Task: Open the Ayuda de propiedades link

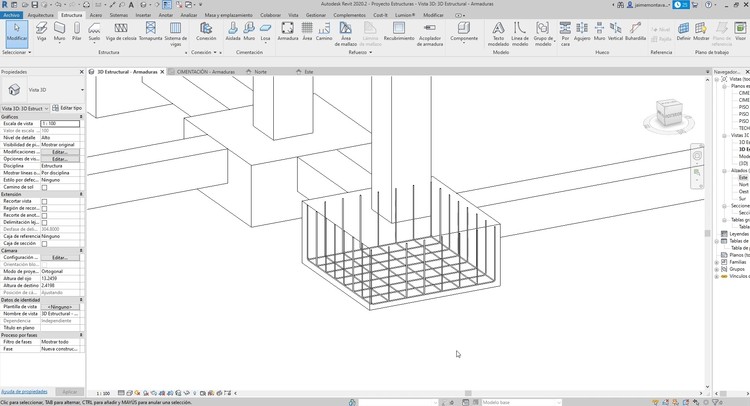Action: coord(22,391)
